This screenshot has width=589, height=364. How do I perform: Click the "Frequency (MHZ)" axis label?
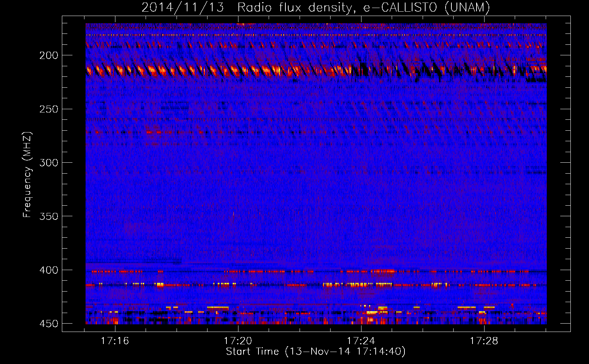coord(27,175)
